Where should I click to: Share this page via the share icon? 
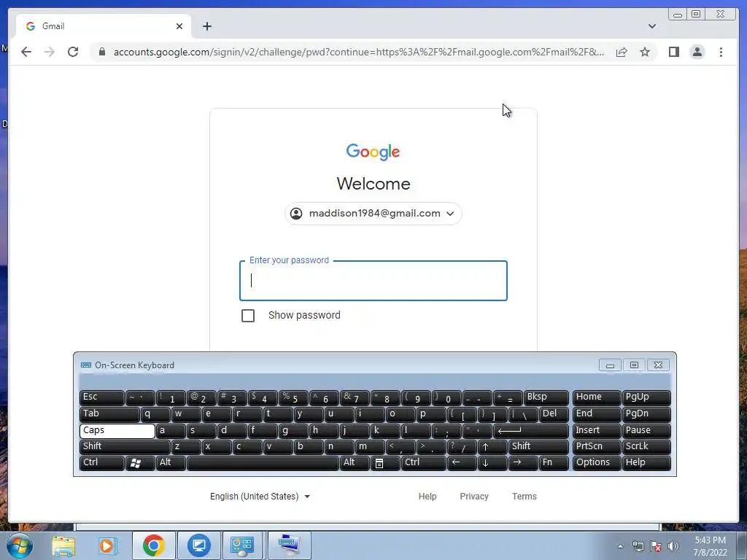click(x=622, y=52)
